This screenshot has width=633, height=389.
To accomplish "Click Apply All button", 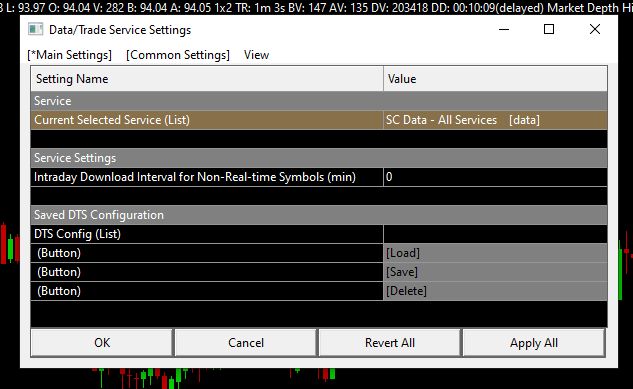I will pyautogui.click(x=534, y=343).
